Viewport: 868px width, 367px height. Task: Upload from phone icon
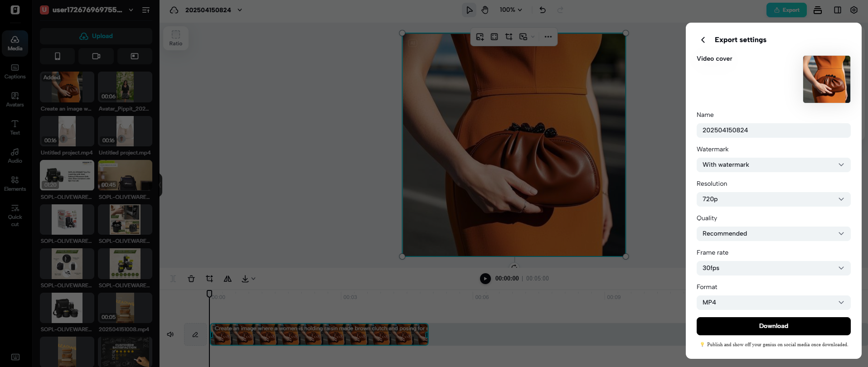(58, 56)
